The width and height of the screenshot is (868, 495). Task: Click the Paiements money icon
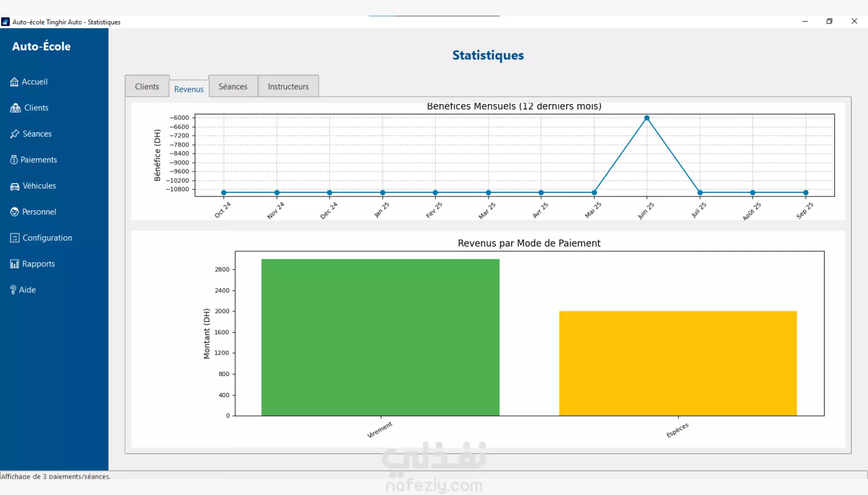click(14, 160)
